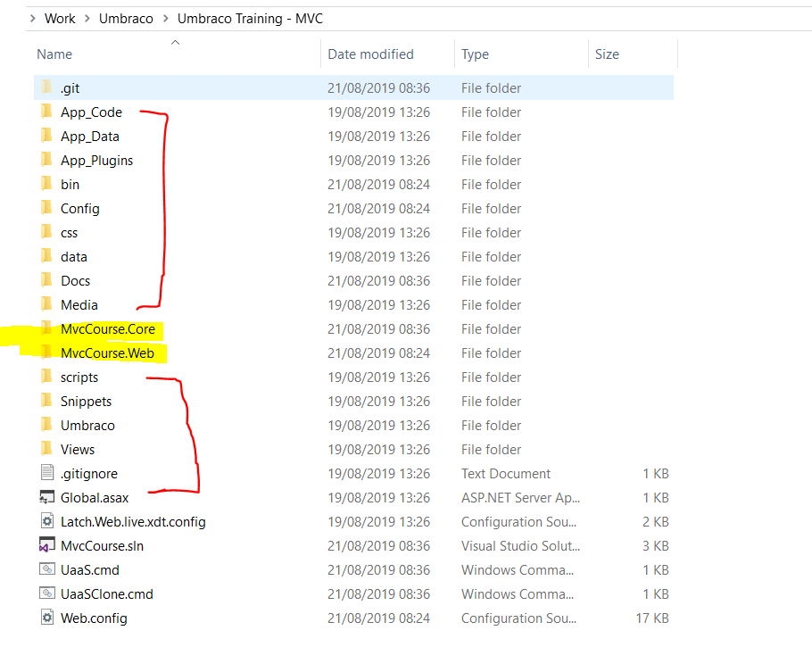Click the css folder icon
The height and width of the screenshot is (672, 812).
click(x=46, y=232)
